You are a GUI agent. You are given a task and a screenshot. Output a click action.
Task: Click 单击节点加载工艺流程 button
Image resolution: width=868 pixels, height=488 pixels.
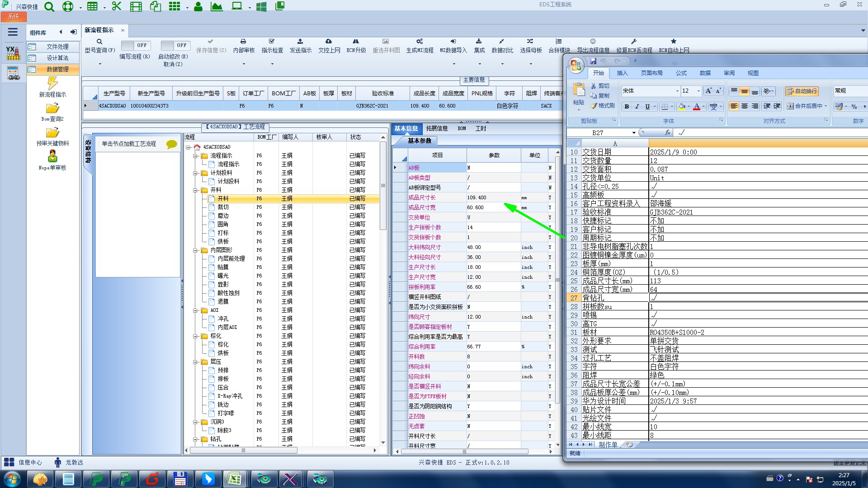pos(129,144)
